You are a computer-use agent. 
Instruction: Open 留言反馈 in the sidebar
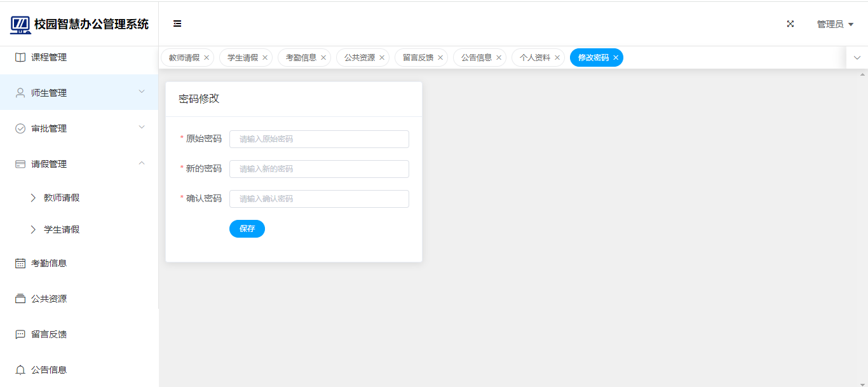click(49, 334)
